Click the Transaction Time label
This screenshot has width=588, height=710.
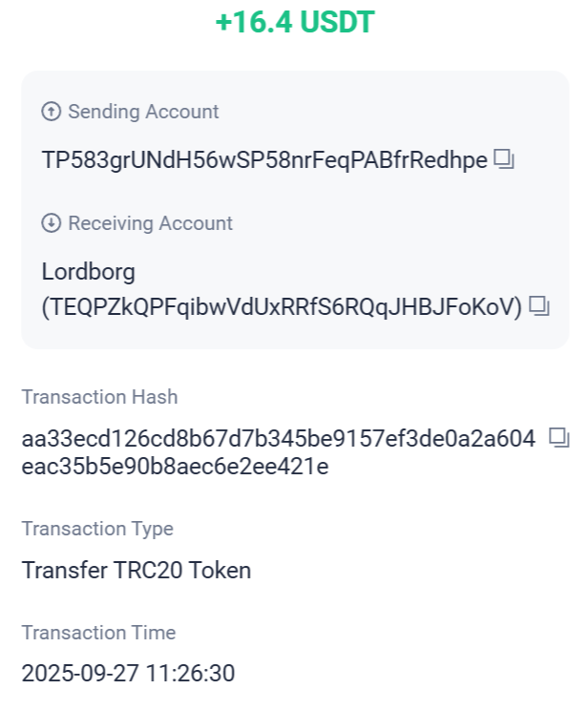(99, 633)
